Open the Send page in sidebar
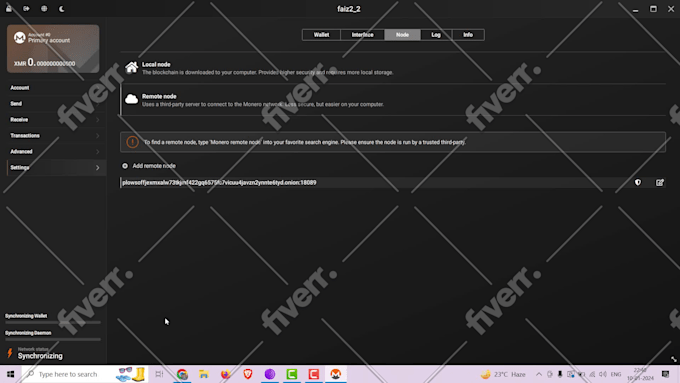Image resolution: width=680 pixels, height=383 pixels. [x=53, y=104]
